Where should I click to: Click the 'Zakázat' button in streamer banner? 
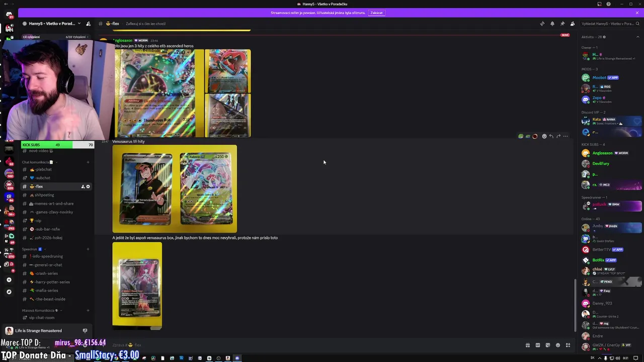click(x=376, y=13)
